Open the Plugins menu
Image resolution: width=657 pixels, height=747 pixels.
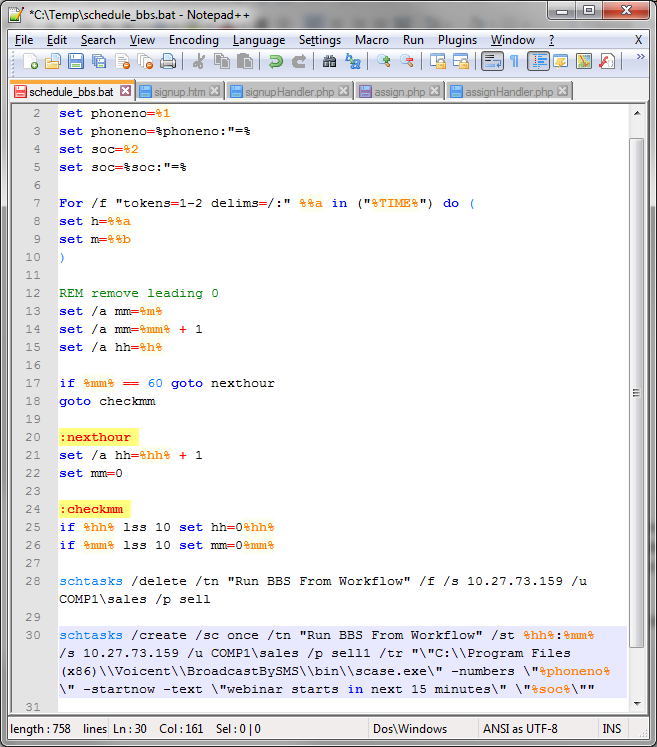[x=457, y=40]
